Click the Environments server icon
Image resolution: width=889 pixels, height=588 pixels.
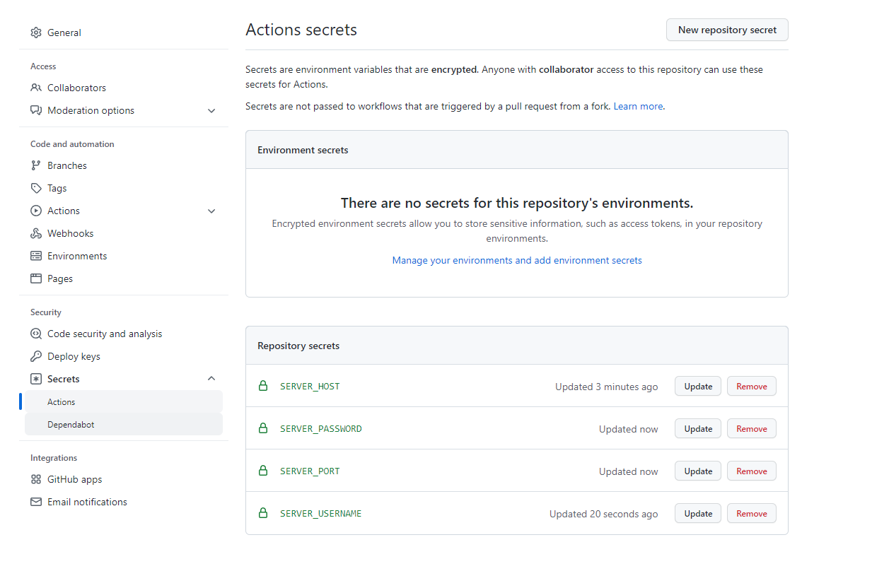36,256
